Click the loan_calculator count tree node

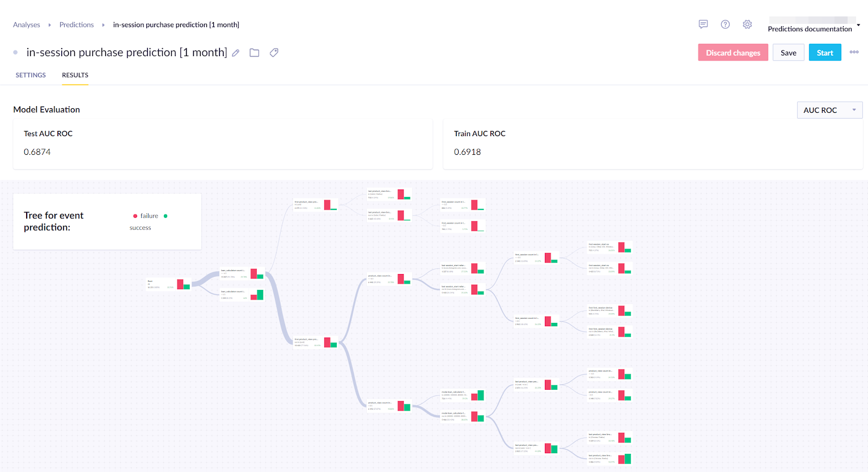(x=241, y=273)
